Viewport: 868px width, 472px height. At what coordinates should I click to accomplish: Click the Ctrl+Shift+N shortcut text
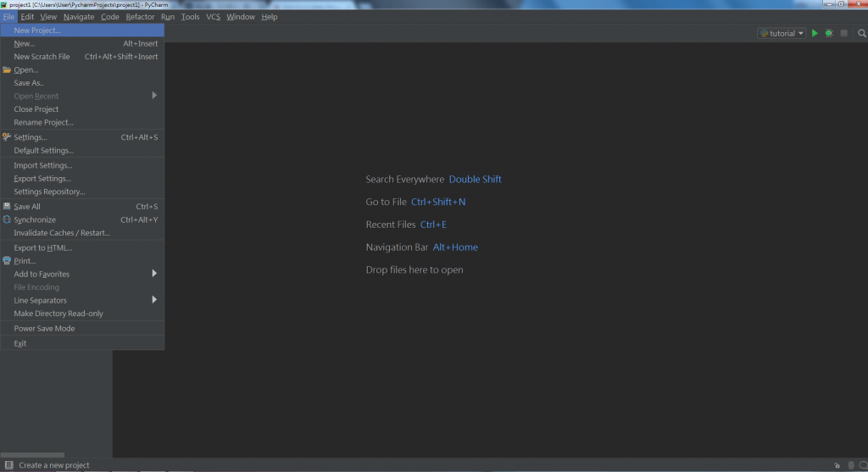pos(438,202)
